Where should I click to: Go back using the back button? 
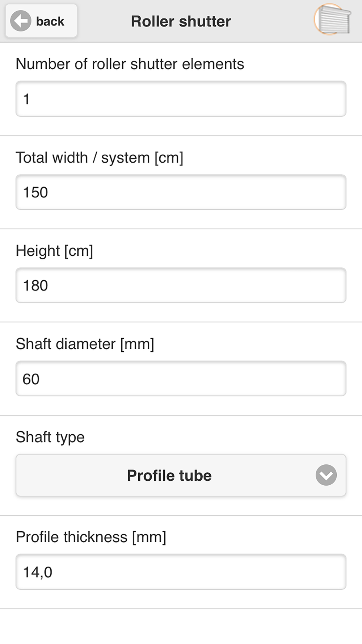[41, 21]
